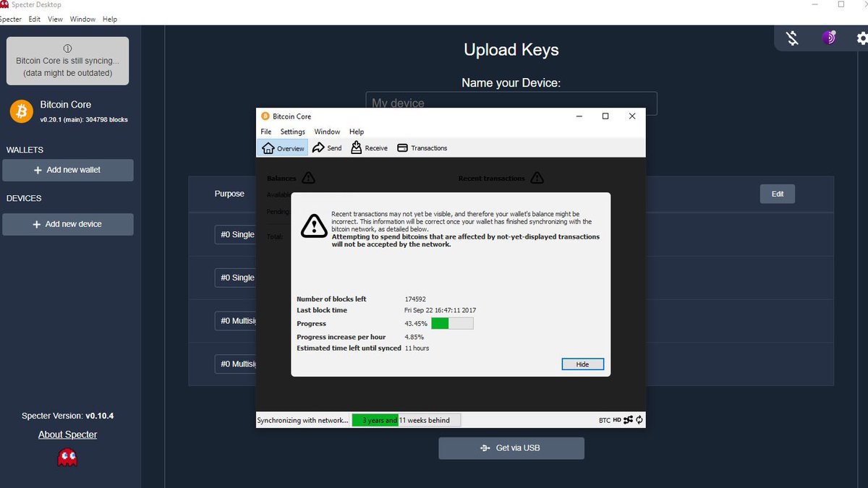868x488 pixels.
Task: Switch to the Receive tab in Bitcoin Core
Action: (x=369, y=147)
